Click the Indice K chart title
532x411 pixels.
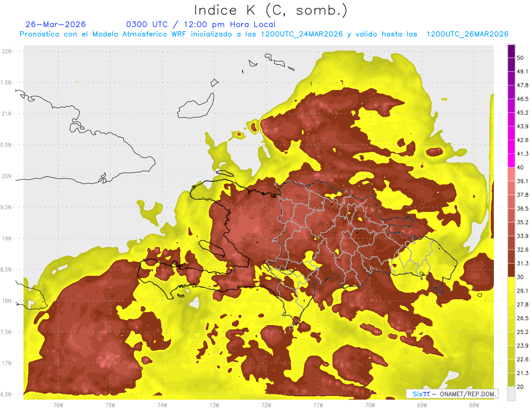point(270,10)
